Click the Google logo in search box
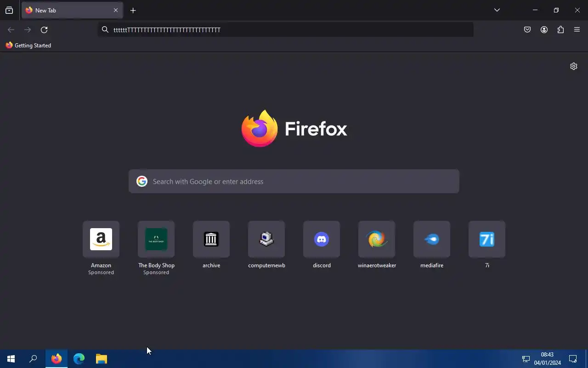This screenshot has width=588, height=368. click(x=142, y=181)
